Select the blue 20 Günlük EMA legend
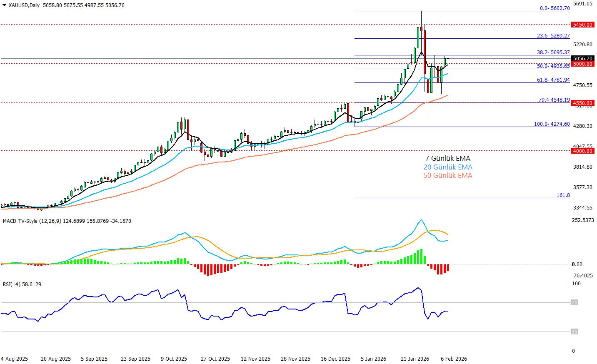This screenshot has width=597, height=364. [448, 167]
